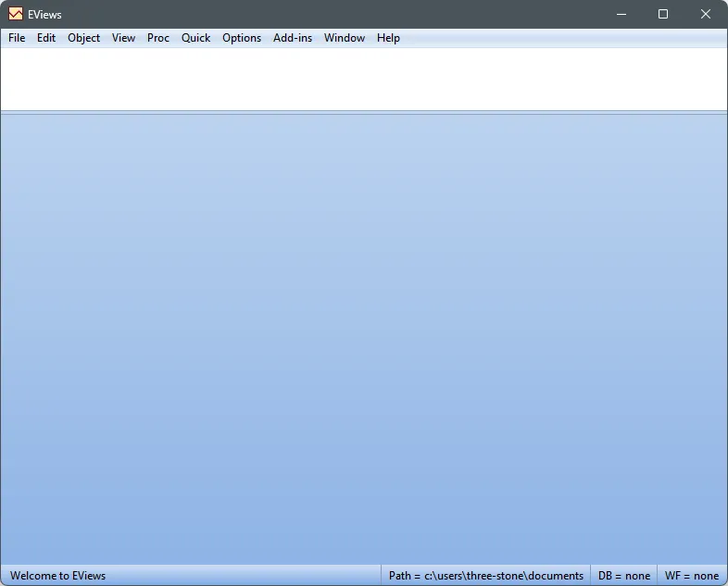Click the EViews app icon in title bar
Screen dimensions: 728x586
[16, 14]
